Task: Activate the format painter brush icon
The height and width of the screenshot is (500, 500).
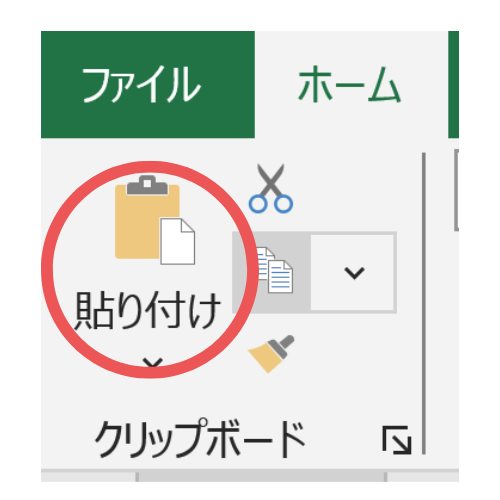Action: (271, 354)
